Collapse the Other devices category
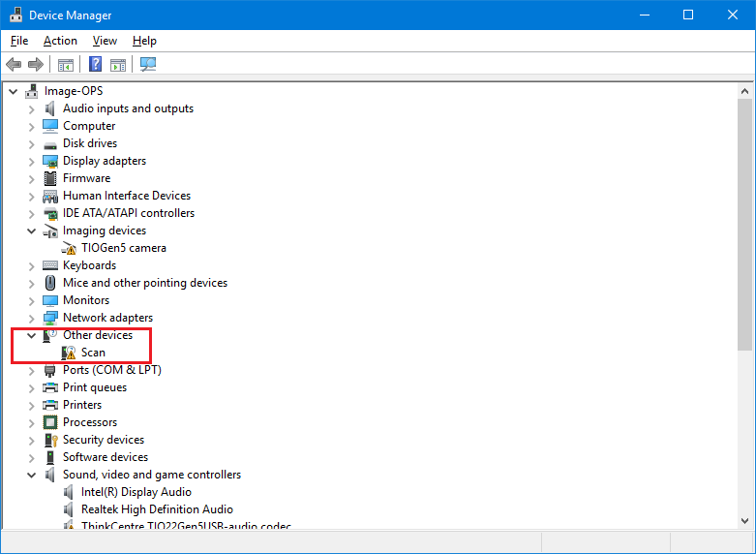756x554 pixels. (31, 335)
